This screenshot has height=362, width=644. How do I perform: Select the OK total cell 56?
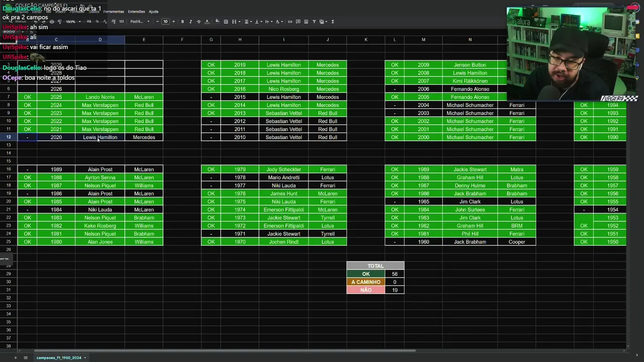coord(394,274)
